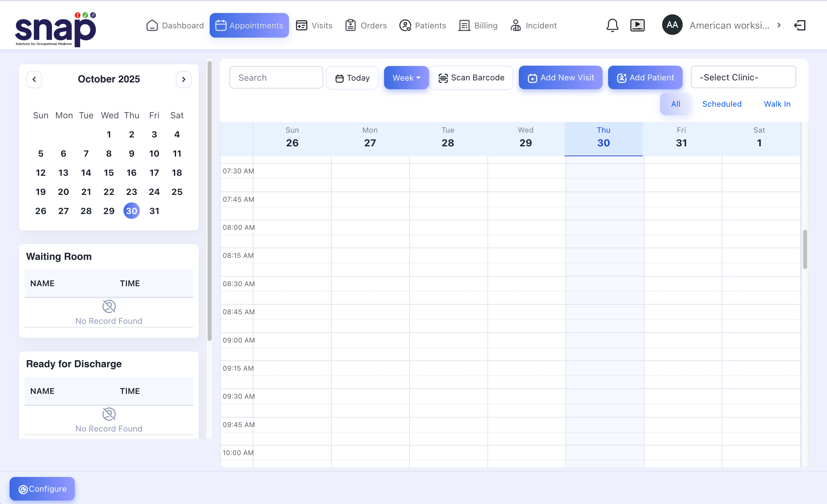Click the video tutorials icon
The height and width of the screenshot is (504, 827).
click(637, 25)
